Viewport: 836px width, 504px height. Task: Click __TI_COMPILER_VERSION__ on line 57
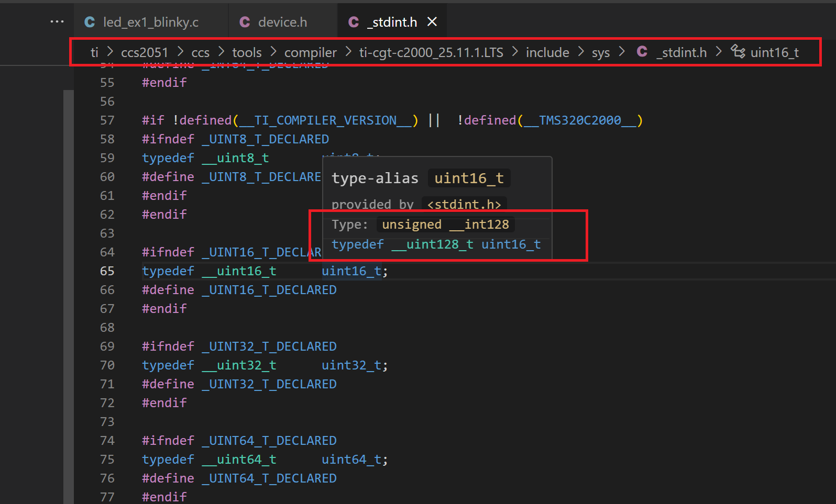[x=325, y=120]
